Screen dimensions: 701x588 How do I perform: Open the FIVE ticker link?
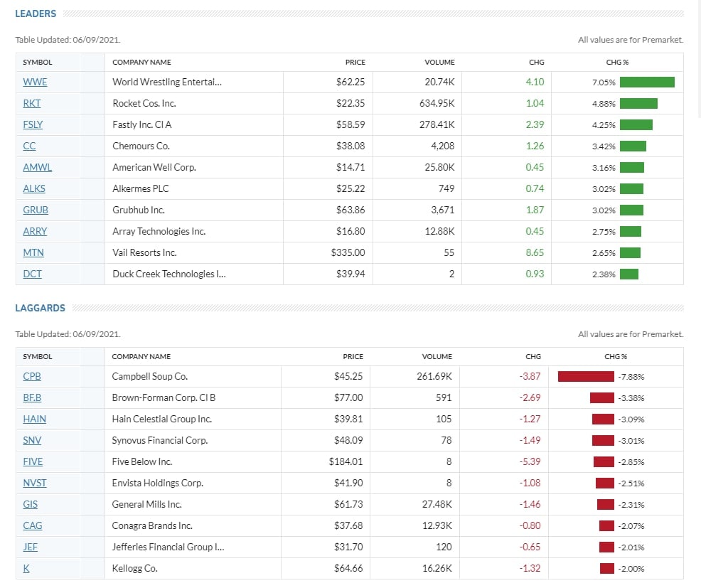click(33, 461)
